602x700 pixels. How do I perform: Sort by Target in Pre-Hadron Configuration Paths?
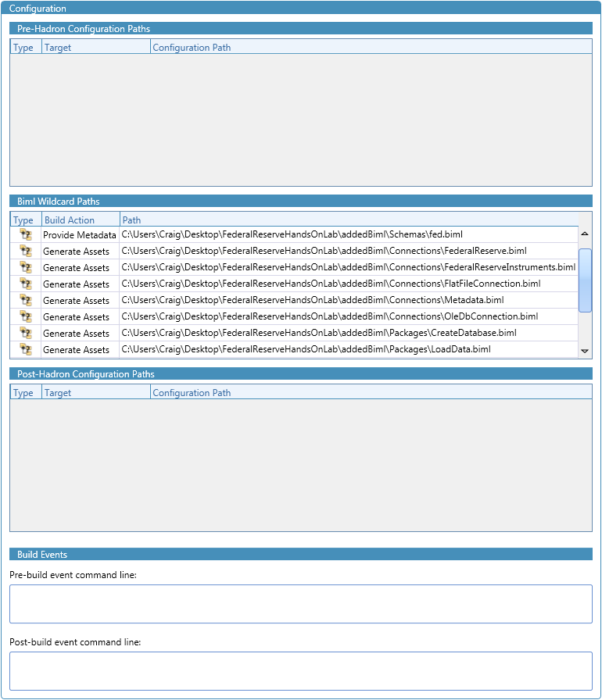(96, 47)
